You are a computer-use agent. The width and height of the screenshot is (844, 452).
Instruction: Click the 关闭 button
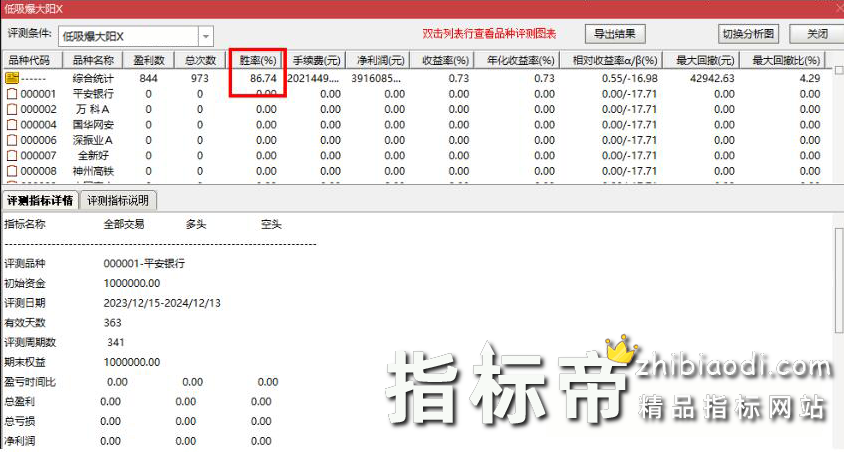click(x=817, y=34)
